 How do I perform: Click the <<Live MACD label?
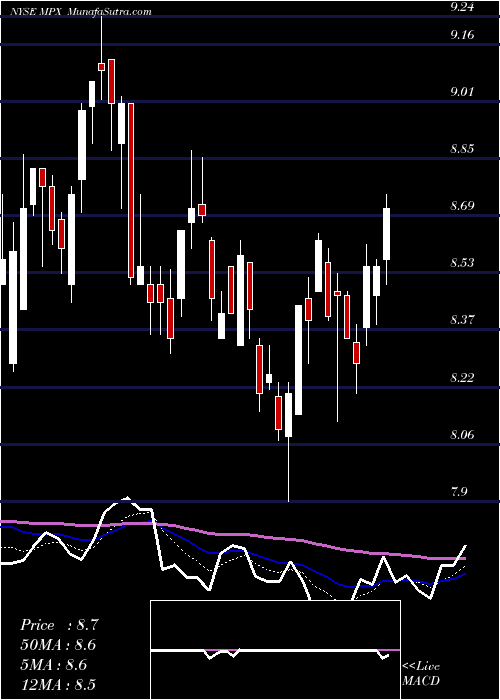coord(421,674)
